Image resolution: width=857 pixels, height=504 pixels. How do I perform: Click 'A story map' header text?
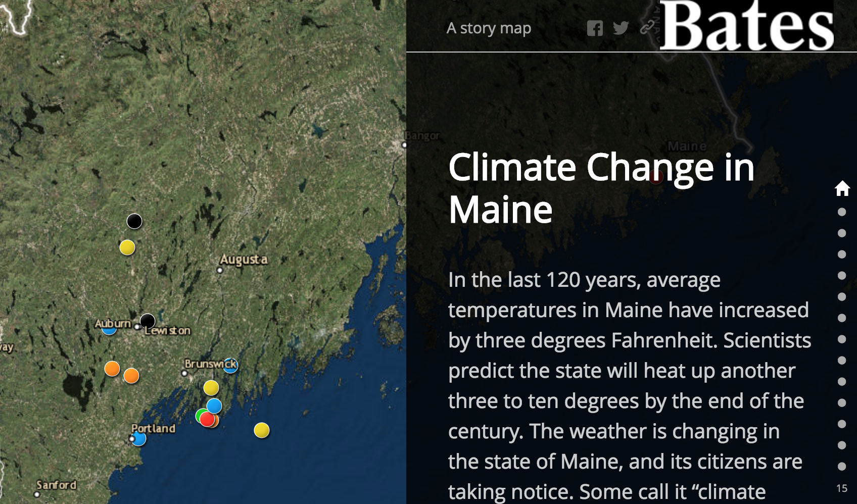[x=489, y=28]
